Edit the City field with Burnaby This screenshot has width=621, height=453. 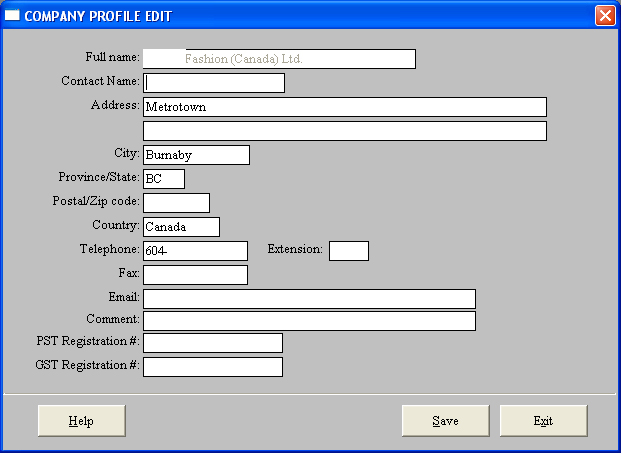[x=196, y=155]
